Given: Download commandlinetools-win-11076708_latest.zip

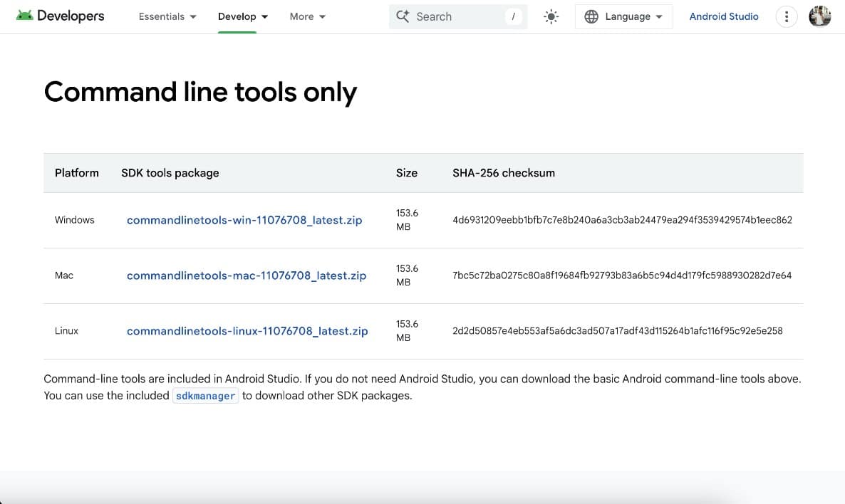Looking at the screenshot, I should click(x=244, y=220).
